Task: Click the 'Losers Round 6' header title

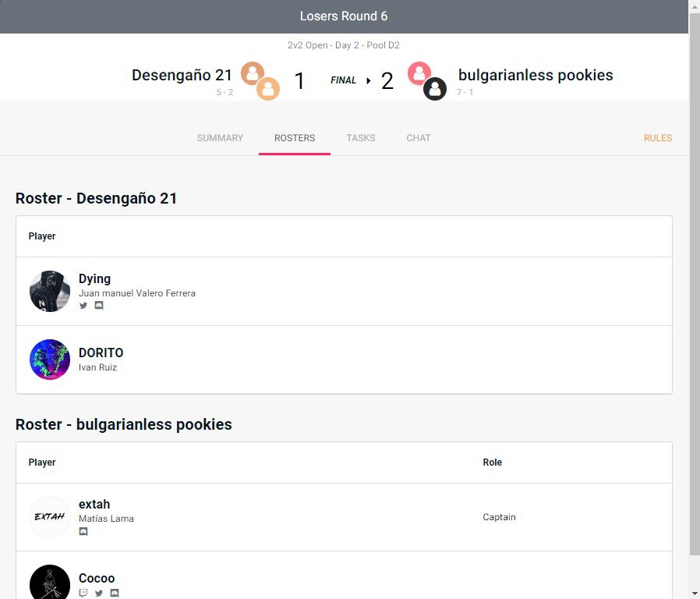Action: coord(344,16)
